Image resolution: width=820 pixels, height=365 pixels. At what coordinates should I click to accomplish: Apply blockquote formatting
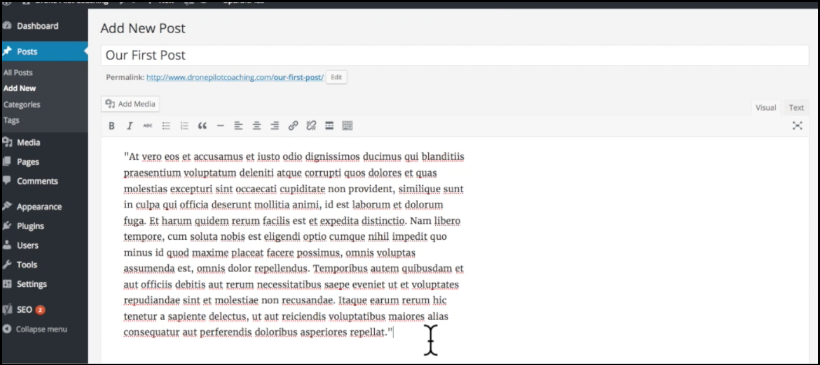(202, 126)
